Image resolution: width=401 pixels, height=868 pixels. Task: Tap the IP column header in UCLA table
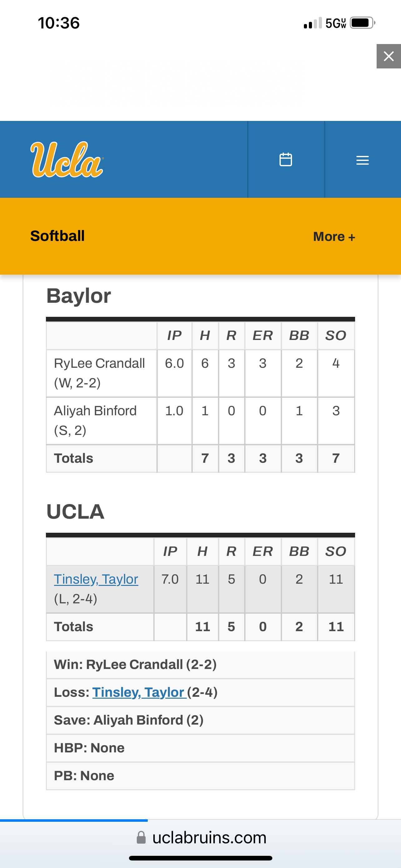[171, 551]
